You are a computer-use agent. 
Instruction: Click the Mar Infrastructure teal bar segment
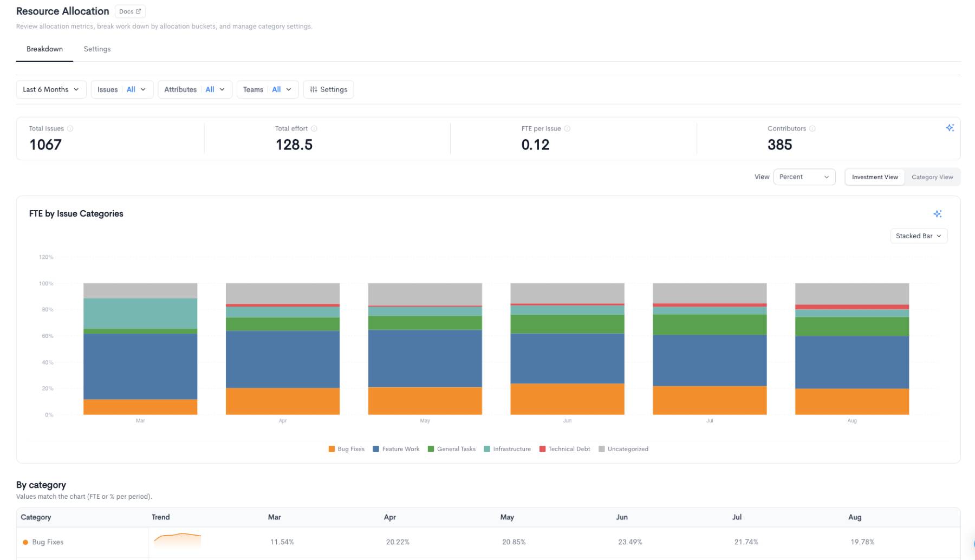(140, 314)
